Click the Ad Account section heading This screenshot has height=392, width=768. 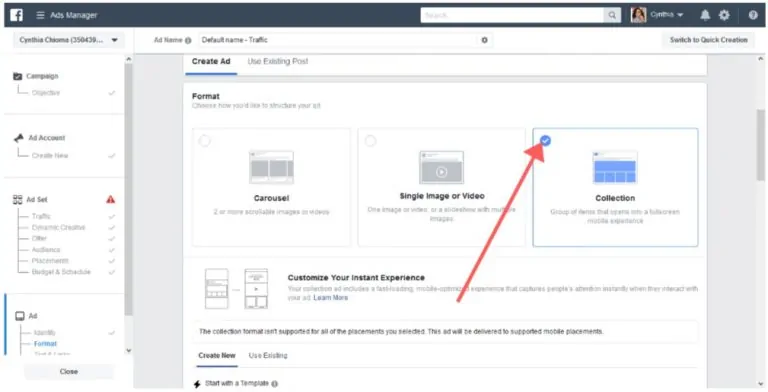pos(47,138)
